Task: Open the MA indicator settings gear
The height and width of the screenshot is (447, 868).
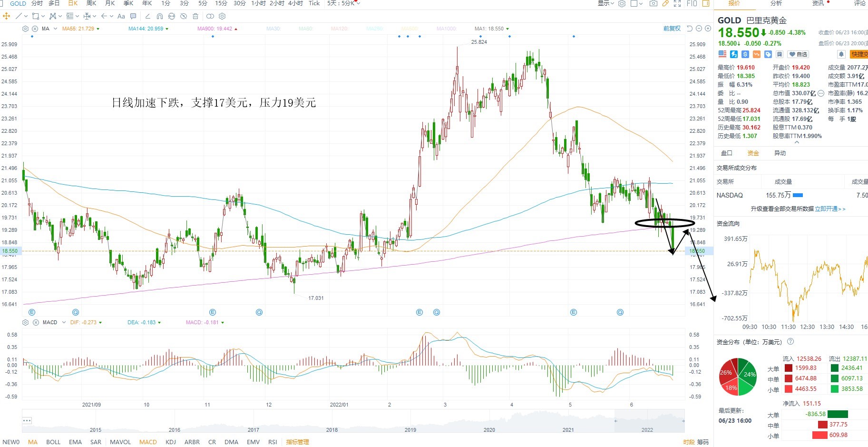Action: coord(26,29)
